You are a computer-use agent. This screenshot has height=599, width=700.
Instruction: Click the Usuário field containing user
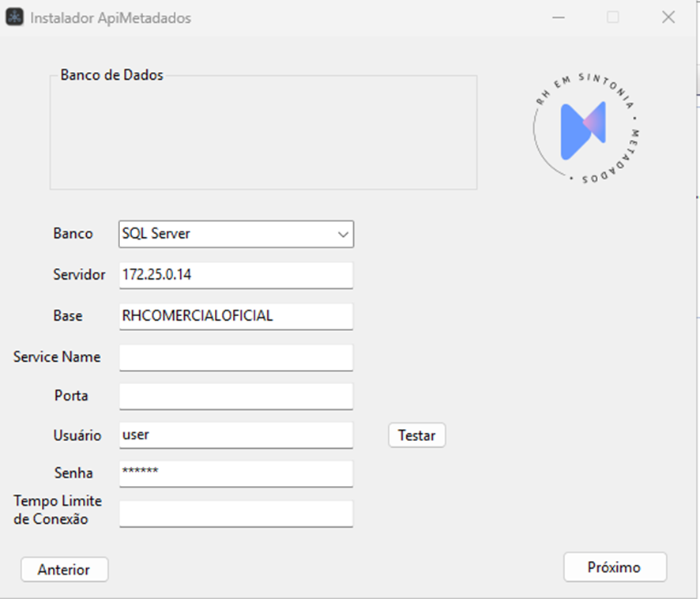click(x=235, y=435)
